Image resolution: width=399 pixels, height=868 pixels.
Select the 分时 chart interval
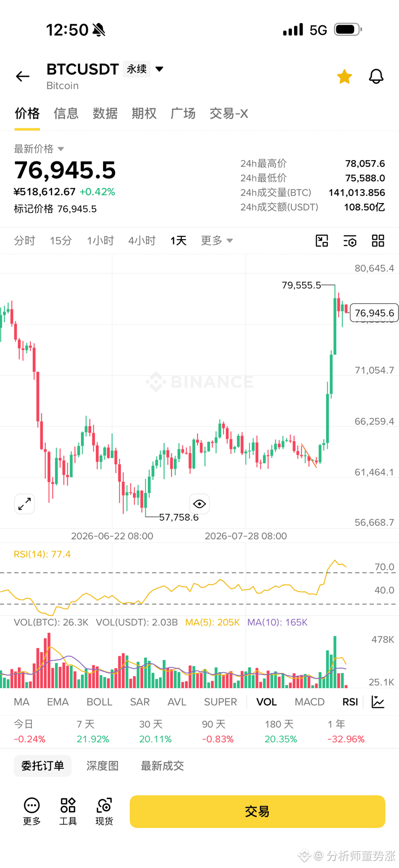coord(25,241)
